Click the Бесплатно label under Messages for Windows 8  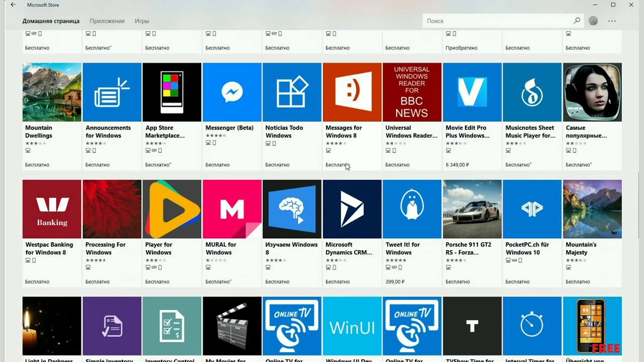coord(338,165)
